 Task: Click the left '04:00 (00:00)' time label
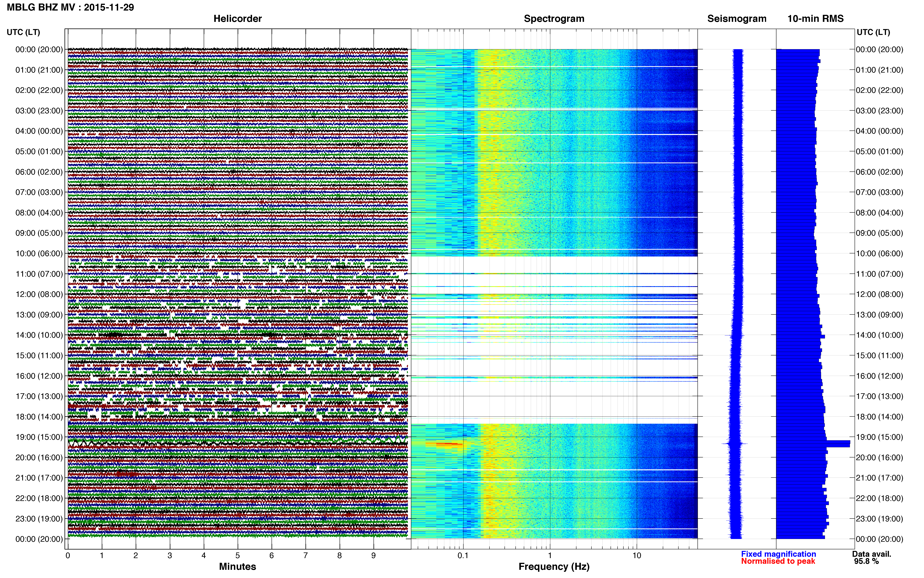pos(39,131)
